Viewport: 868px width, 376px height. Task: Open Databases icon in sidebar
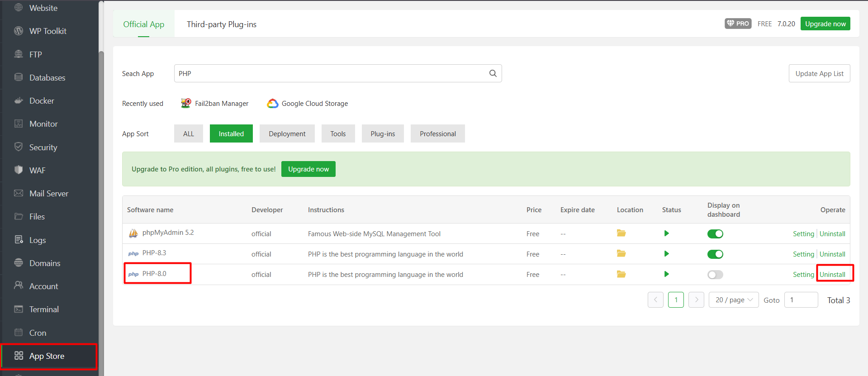pos(19,77)
